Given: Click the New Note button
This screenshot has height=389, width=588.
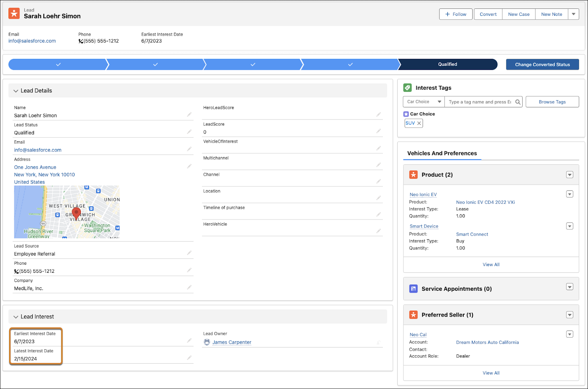Looking at the screenshot, I should (552, 14).
